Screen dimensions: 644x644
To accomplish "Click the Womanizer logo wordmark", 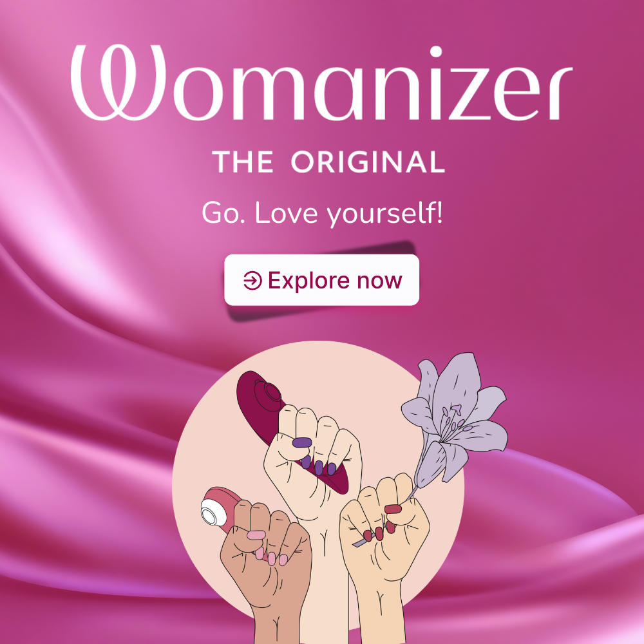I will (321, 82).
